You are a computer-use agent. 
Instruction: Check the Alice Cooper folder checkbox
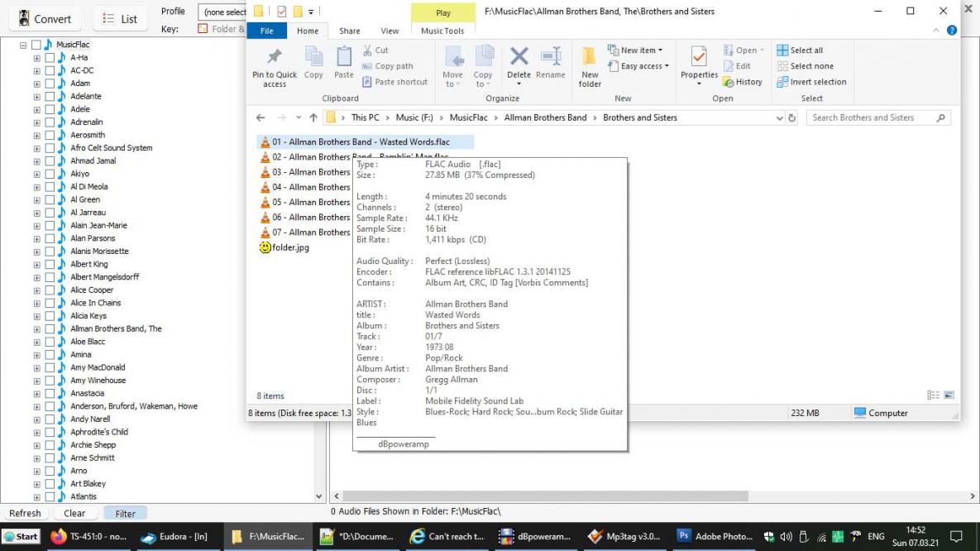coord(50,290)
